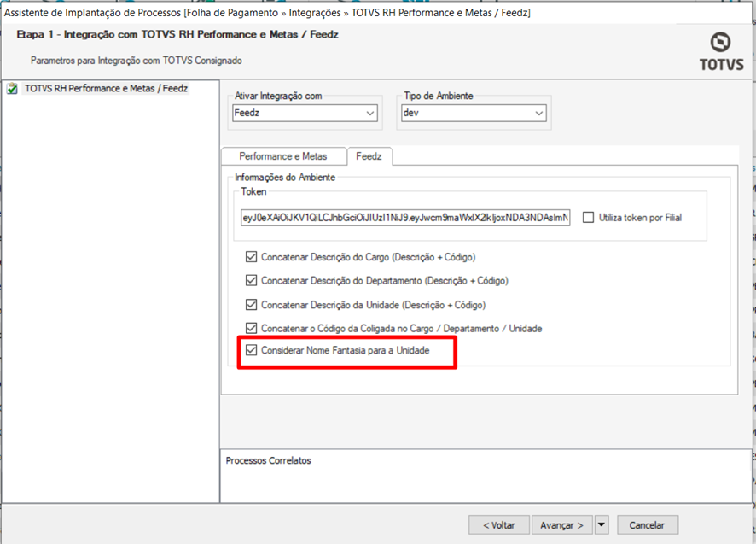Toggle Considerar Nome Fantasia para a Unidade
Image resolution: width=756 pixels, height=544 pixels.
[251, 350]
